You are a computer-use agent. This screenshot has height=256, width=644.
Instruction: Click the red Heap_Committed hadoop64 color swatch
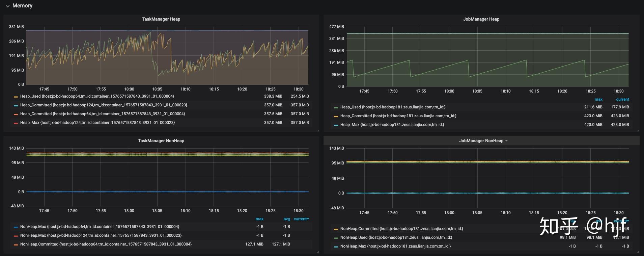(16, 114)
